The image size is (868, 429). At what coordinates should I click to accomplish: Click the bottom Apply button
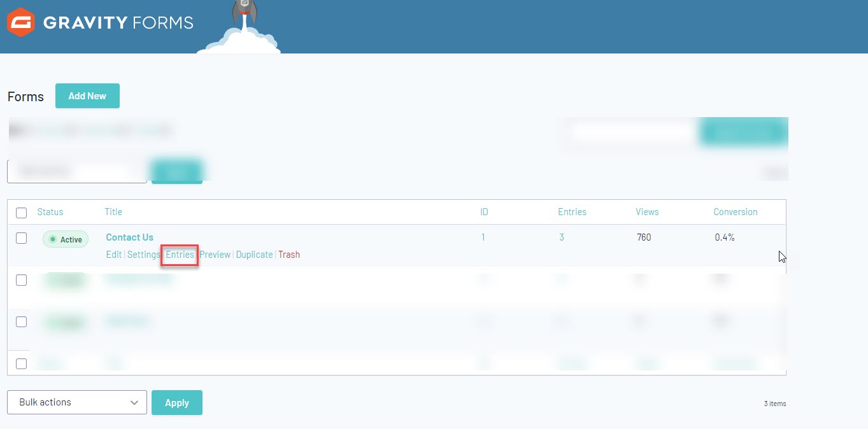(177, 402)
